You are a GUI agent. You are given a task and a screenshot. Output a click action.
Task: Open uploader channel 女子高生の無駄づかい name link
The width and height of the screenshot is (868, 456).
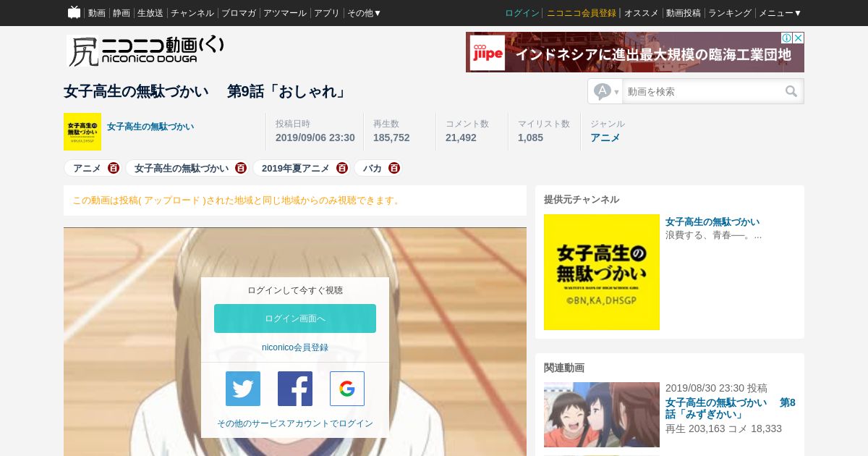[x=150, y=127]
